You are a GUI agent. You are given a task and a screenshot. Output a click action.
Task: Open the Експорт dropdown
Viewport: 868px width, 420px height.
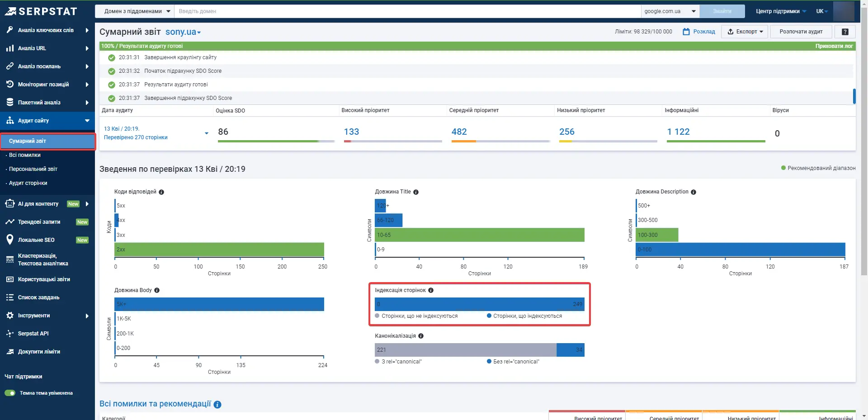coord(745,32)
